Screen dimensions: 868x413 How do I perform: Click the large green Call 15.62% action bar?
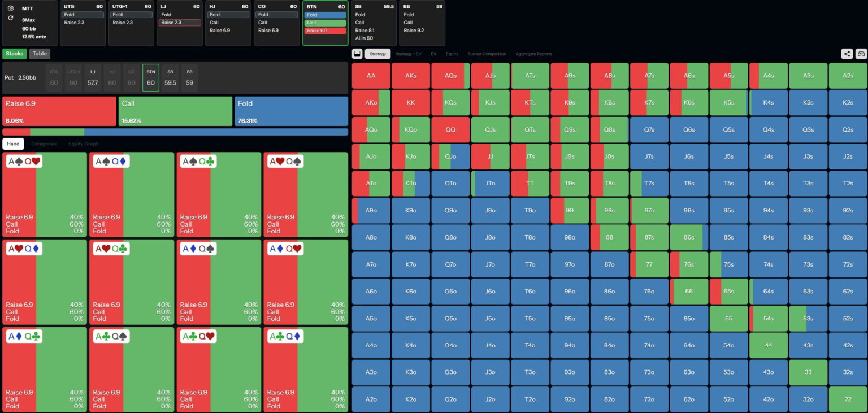pos(175,111)
